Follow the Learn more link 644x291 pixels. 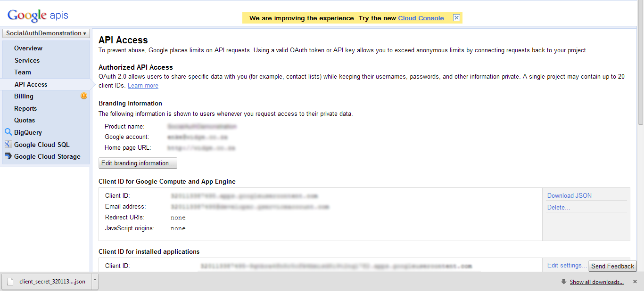[143, 86]
